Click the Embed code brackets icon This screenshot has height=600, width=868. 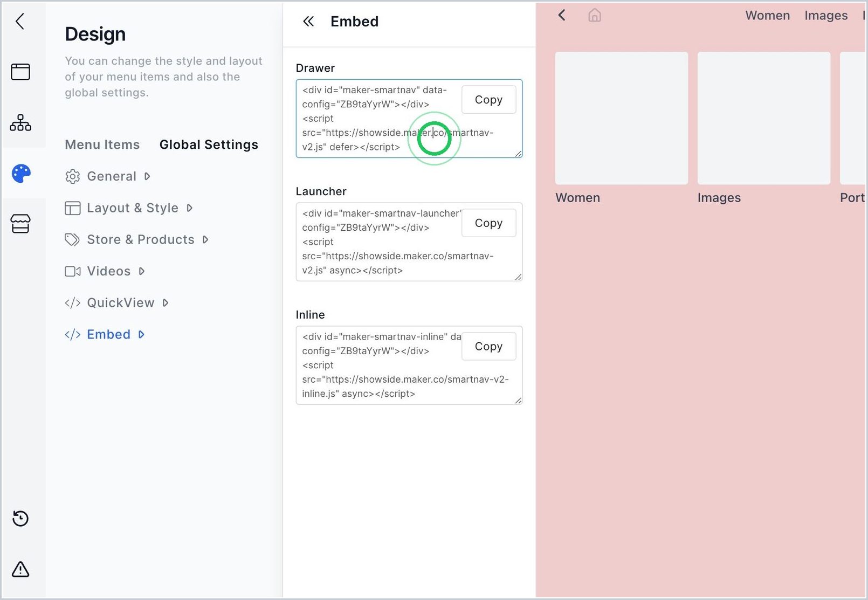(x=72, y=335)
